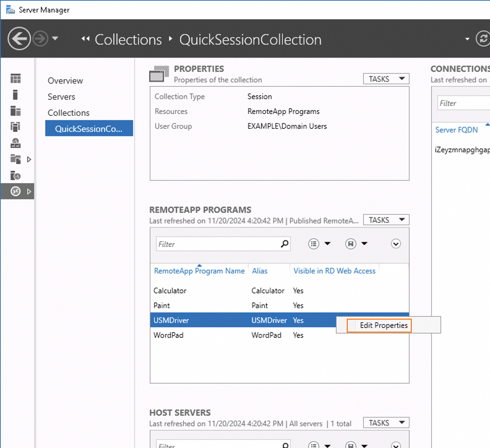This screenshot has height=448, width=490.
Task: Open File and Storage Services sidebar icon
Action: click(15, 159)
